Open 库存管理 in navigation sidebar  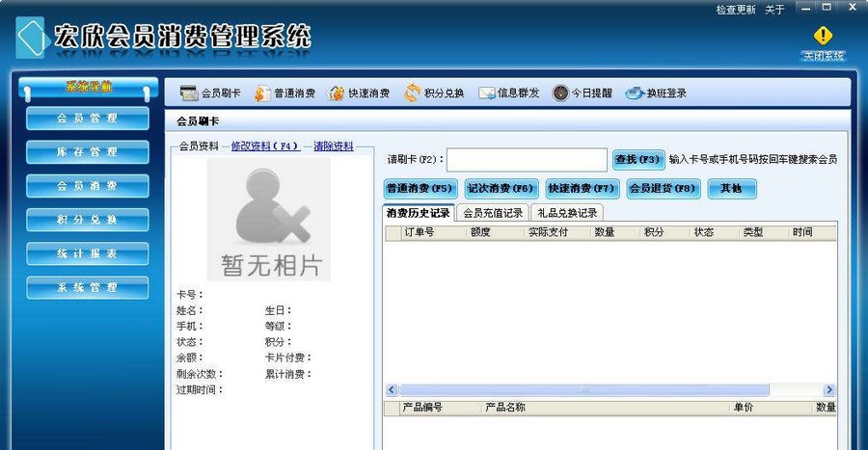(88, 152)
